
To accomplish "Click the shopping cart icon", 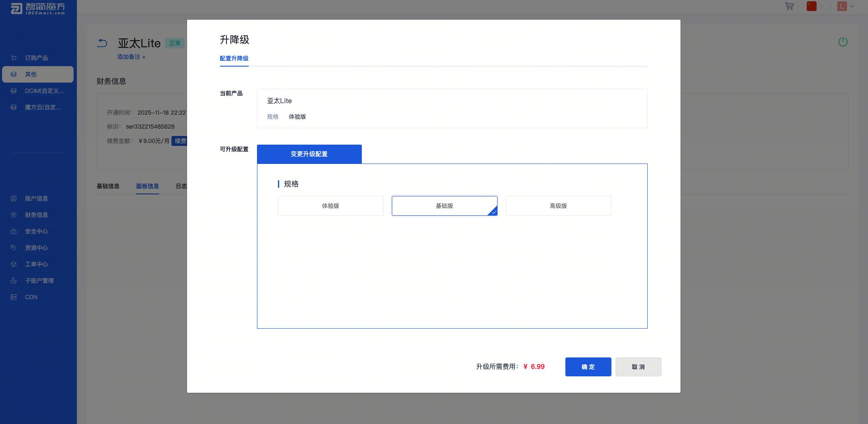I will click(x=789, y=7).
